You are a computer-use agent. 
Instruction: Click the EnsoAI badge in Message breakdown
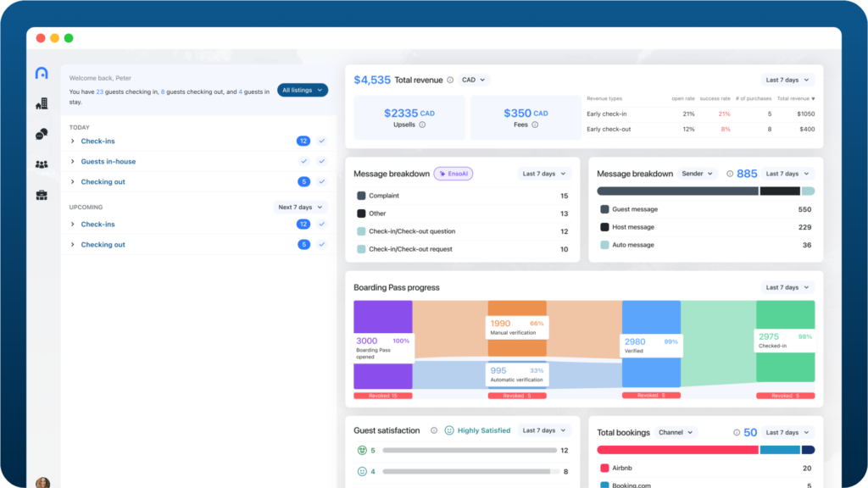tap(453, 174)
